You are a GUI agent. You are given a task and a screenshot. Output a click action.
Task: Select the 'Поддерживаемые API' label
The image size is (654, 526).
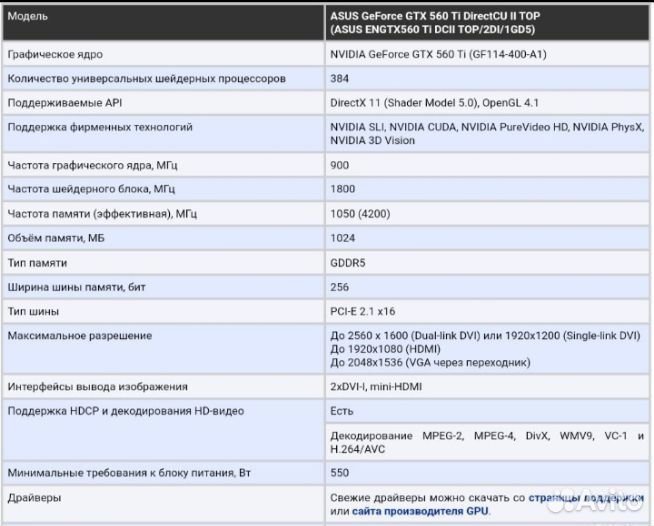(65, 103)
